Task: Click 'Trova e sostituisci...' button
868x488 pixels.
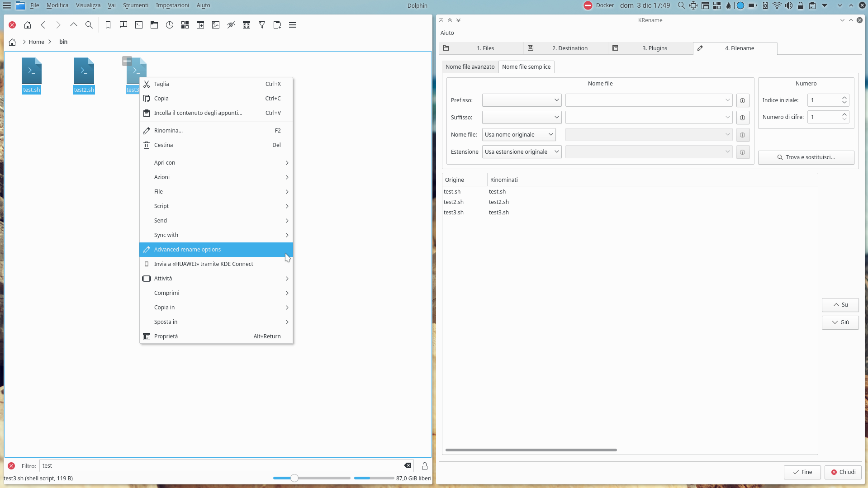Action: point(806,157)
